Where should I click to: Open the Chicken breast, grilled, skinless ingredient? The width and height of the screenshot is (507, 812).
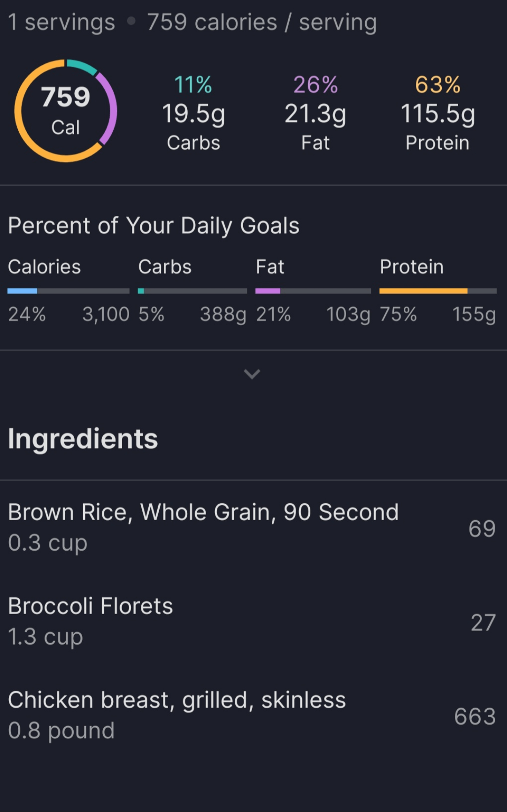(177, 700)
